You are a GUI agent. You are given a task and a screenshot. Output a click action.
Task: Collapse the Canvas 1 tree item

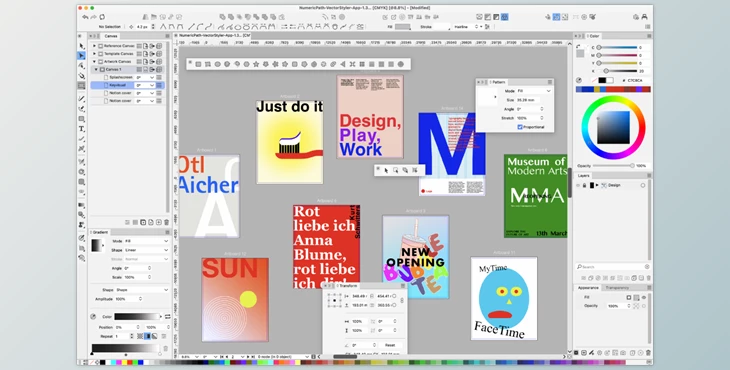97,69
